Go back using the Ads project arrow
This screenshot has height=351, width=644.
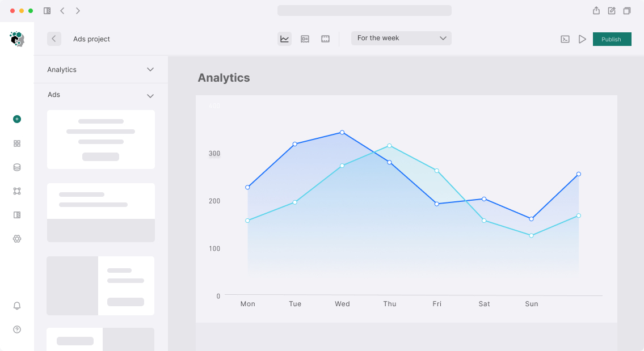click(x=54, y=39)
